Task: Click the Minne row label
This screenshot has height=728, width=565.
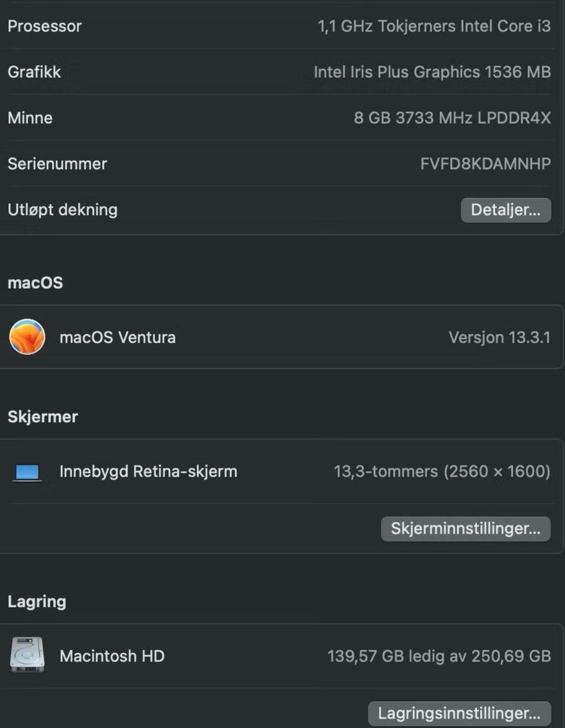Action: [x=30, y=118]
